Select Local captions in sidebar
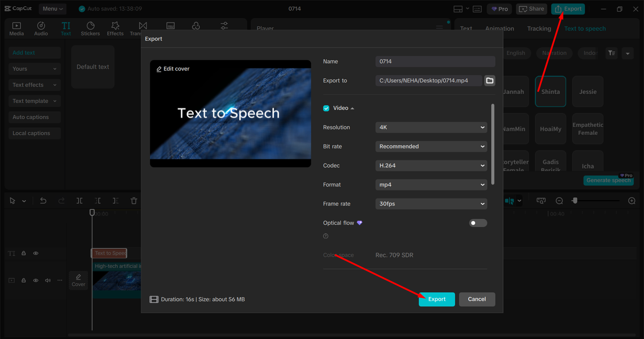 click(35, 133)
